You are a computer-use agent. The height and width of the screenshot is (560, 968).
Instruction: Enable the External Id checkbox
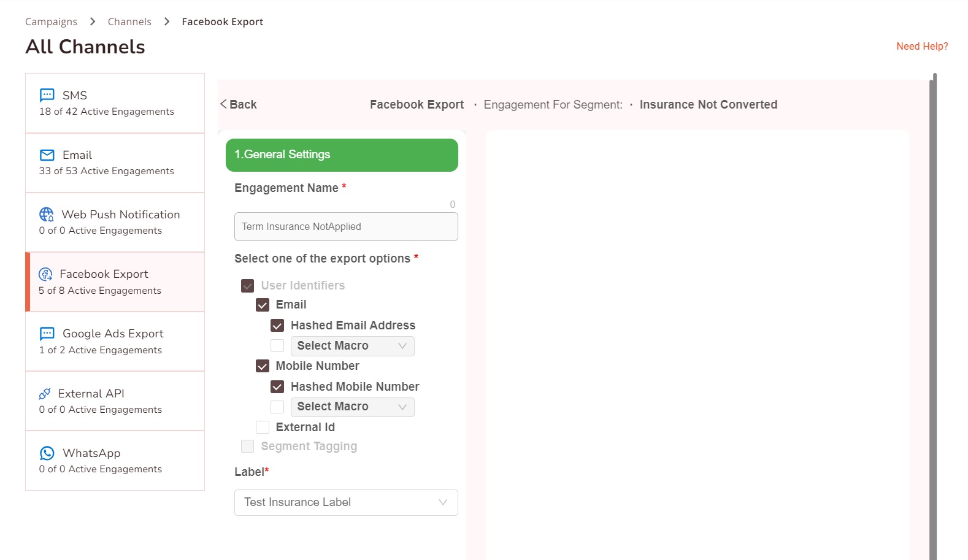263,428
